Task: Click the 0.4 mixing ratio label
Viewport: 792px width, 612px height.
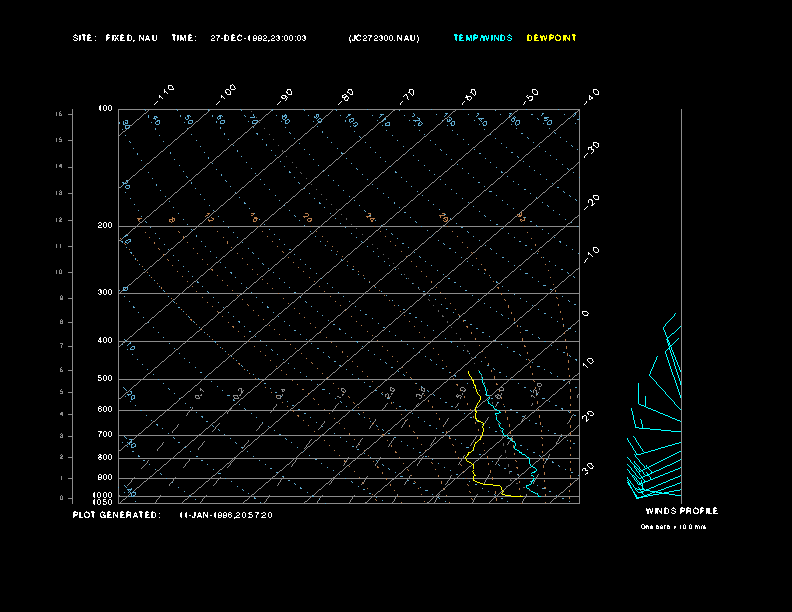Action: coord(280,394)
